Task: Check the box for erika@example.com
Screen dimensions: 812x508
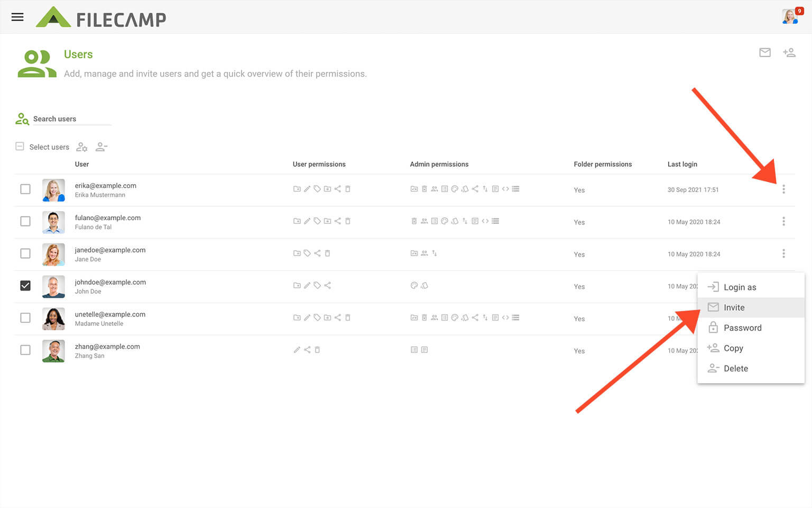Action: tap(25, 189)
